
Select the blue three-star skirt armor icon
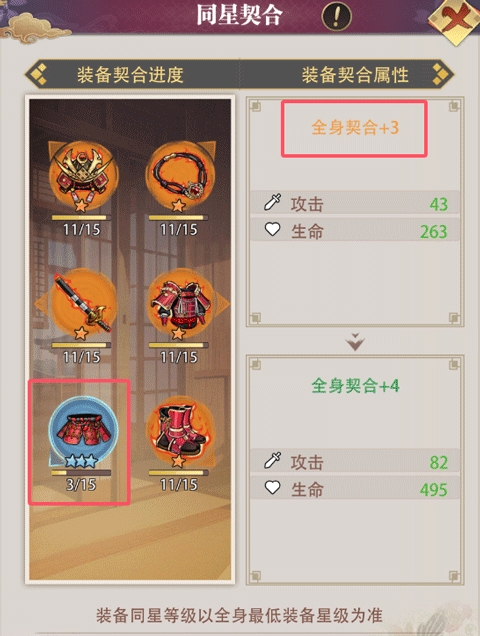pyautogui.click(x=83, y=432)
